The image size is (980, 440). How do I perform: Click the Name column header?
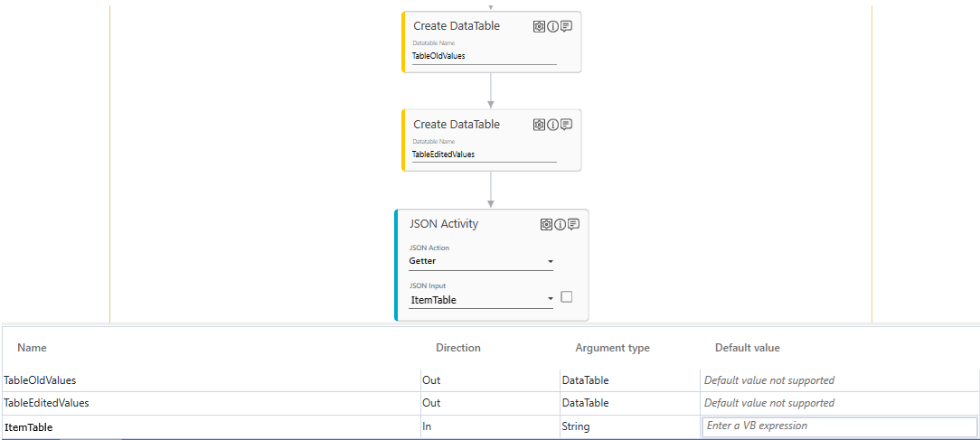tap(33, 348)
